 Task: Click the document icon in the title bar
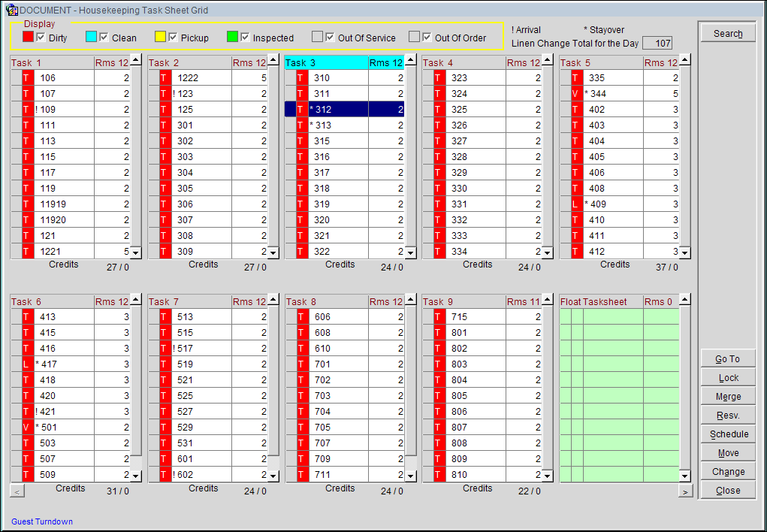[11, 10]
